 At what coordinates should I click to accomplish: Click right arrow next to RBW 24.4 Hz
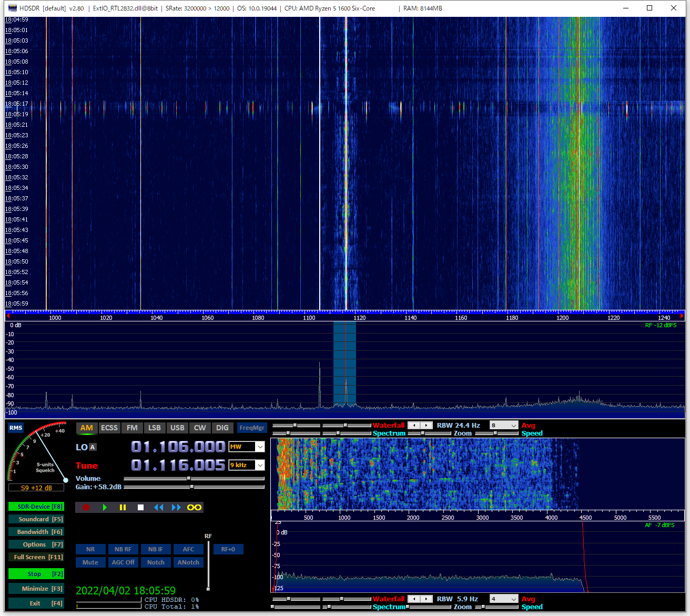(x=427, y=425)
